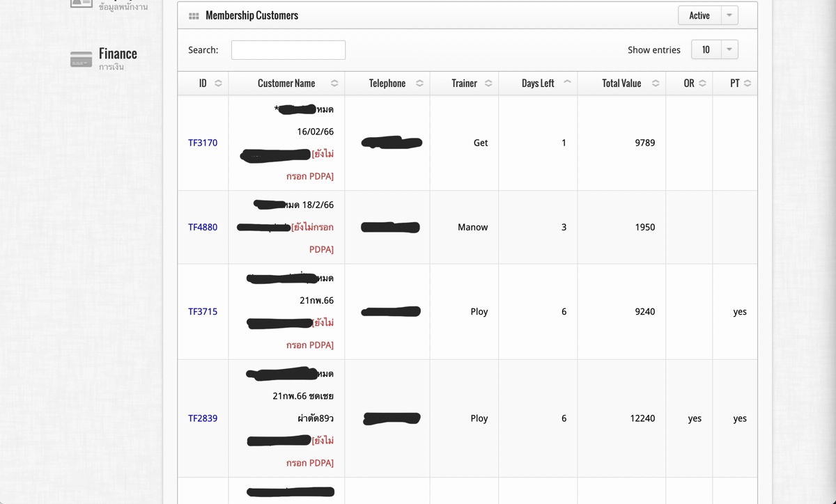836x504 pixels.
Task: Click Total Value sort arrows
Action: [x=656, y=84]
